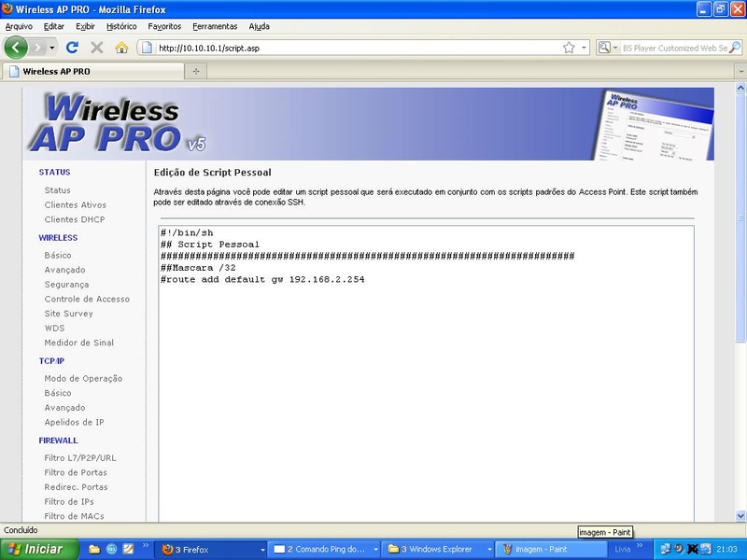This screenshot has width=747, height=560.
Task: Open the search engine selector dropdown
Action: point(609,48)
